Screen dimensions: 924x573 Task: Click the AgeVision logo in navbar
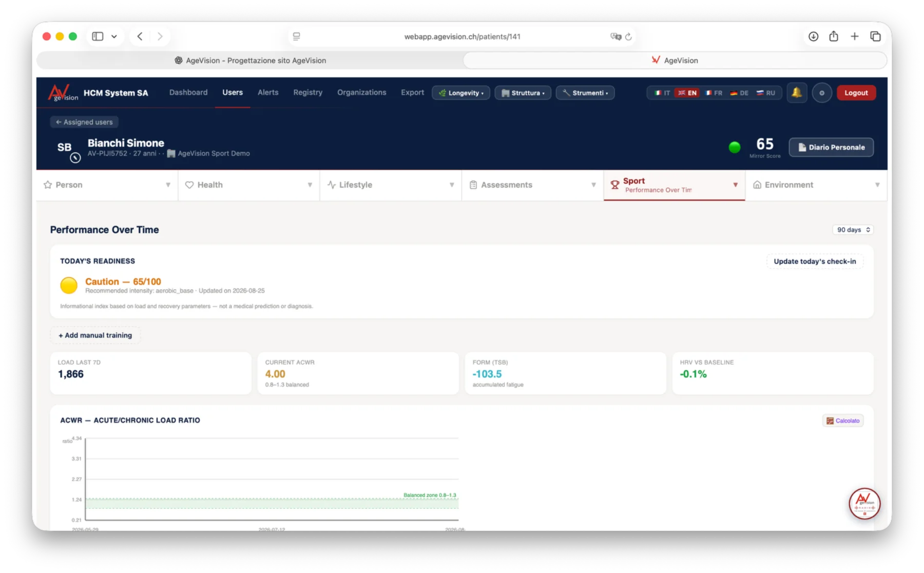[x=63, y=93]
